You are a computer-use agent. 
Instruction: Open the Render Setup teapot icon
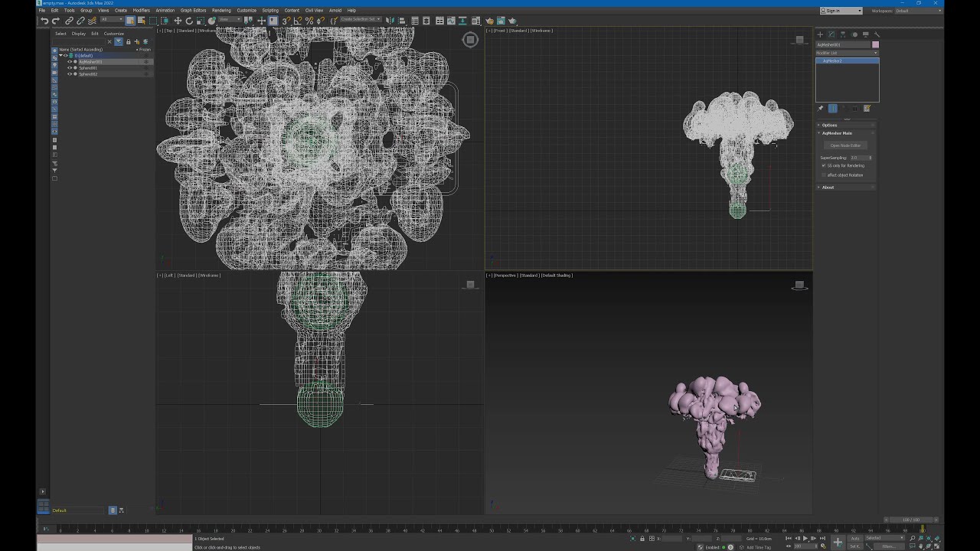pyautogui.click(x=489, y=21)
